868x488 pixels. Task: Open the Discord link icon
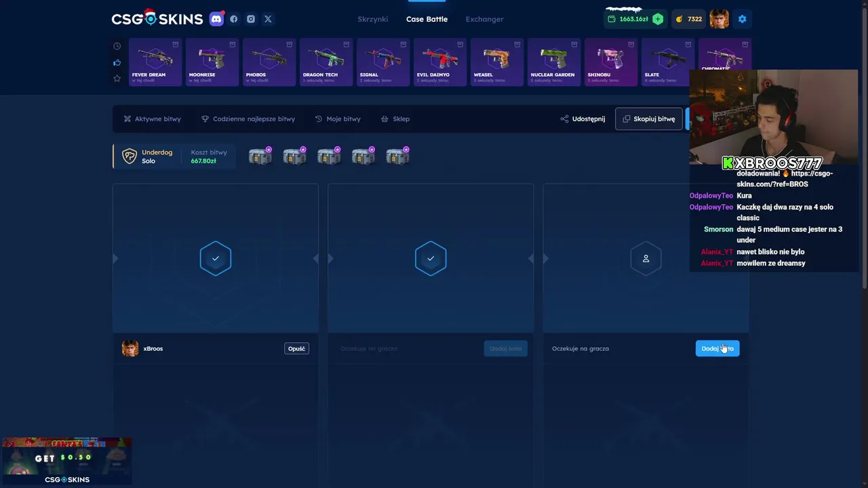click(x=216, y=19)
